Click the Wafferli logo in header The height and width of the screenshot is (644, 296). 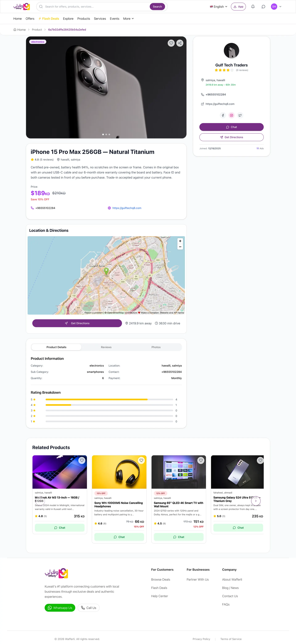coord(21,6)
